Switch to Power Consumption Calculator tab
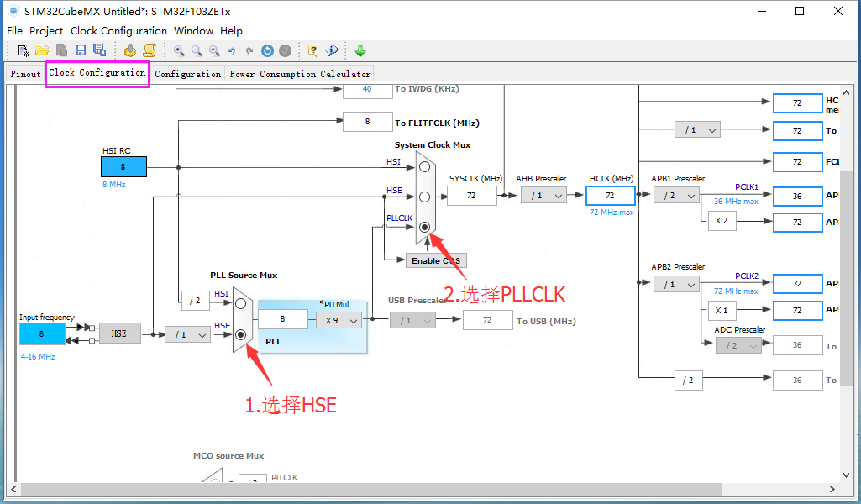The image size is (861, 504). [300, 74]
